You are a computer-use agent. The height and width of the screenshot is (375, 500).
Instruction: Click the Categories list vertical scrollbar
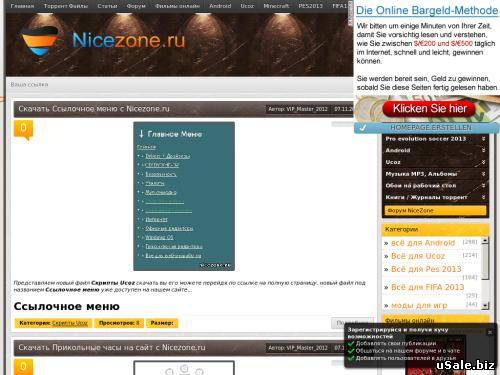pos(485,273)
